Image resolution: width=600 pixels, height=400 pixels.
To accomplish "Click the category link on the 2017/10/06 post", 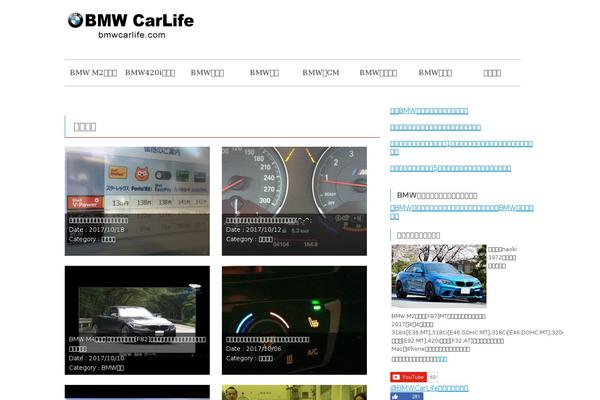I will click(266, 358).
